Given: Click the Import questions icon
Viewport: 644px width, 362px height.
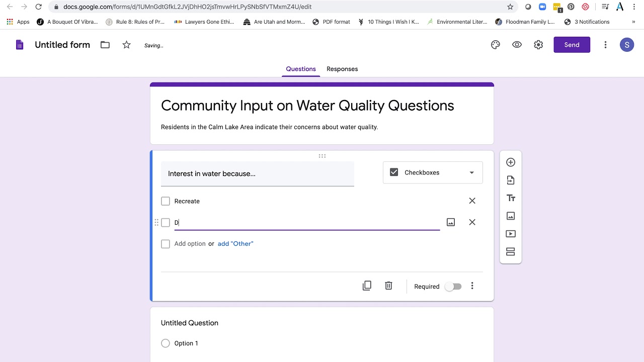Looking at the screenshot, I should (511, 180).
